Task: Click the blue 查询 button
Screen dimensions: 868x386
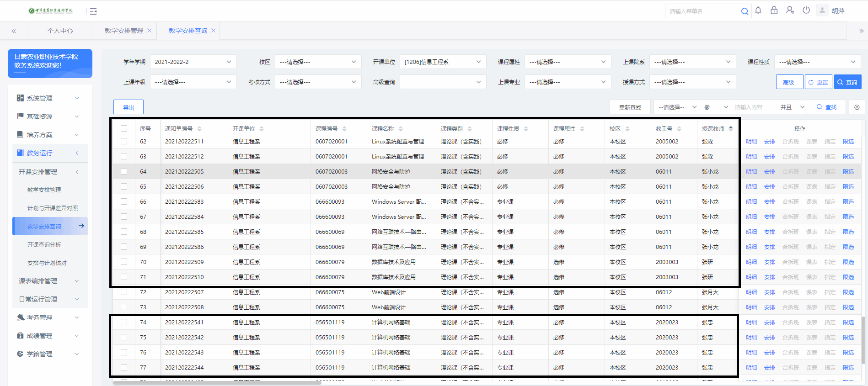Action: [847, 82]
